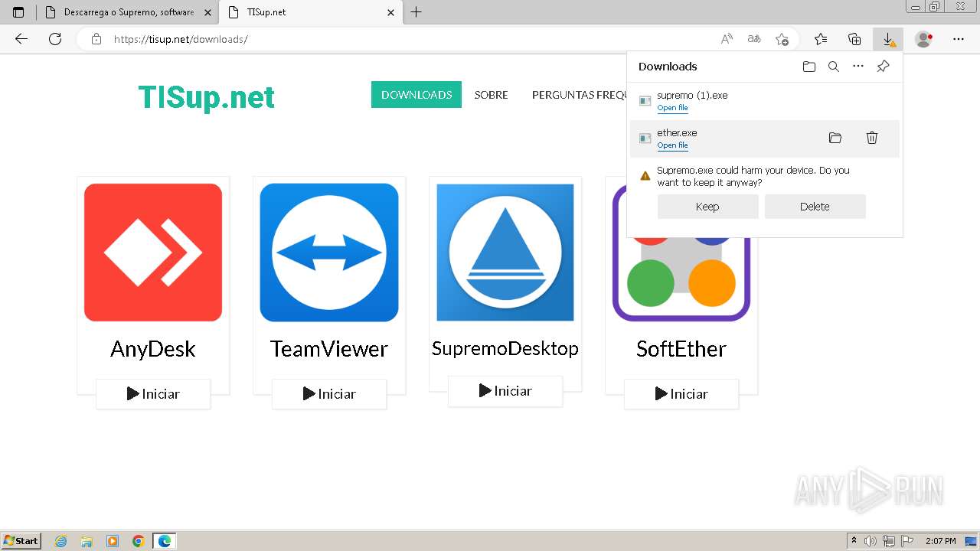980x551 pixels.
Task: Close the Descarrega o Supremo tab
Action: tap(208, 12)
